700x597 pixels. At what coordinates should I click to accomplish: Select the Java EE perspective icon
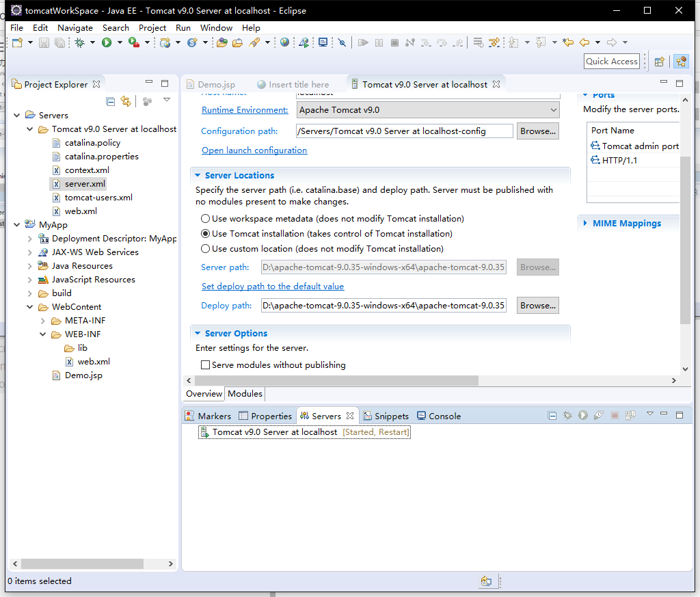pos(682,62)
